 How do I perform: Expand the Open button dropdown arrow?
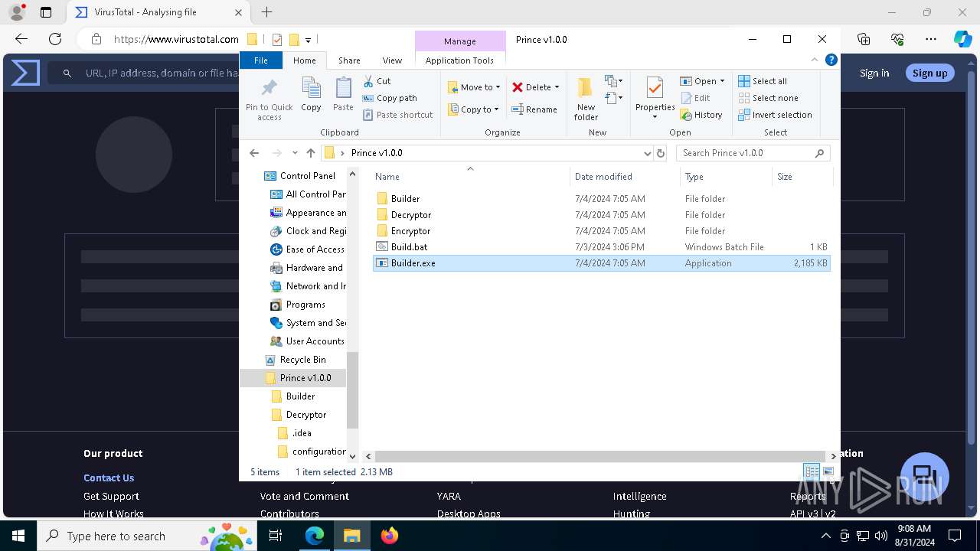(x=722, y=81)
